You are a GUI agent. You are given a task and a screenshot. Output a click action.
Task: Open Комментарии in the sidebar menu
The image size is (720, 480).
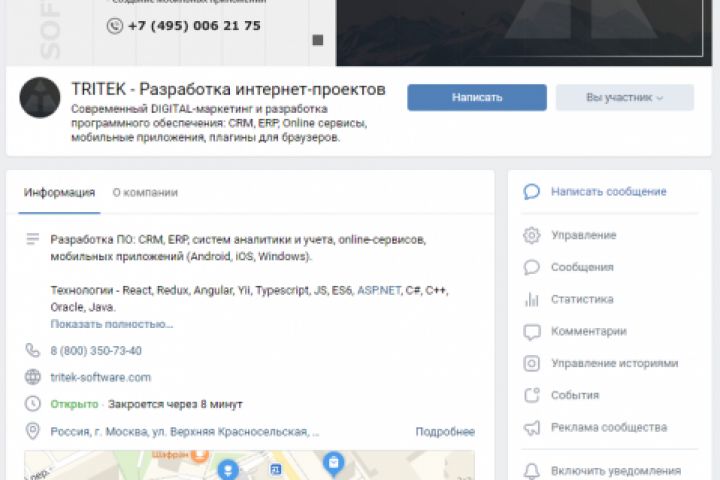tap(589, 331)
